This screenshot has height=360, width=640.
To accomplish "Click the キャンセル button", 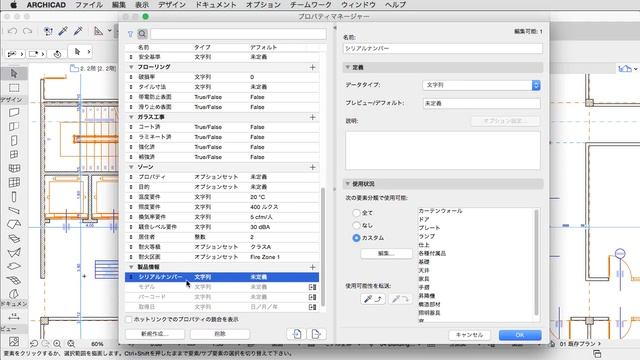I will pos(469,335).
